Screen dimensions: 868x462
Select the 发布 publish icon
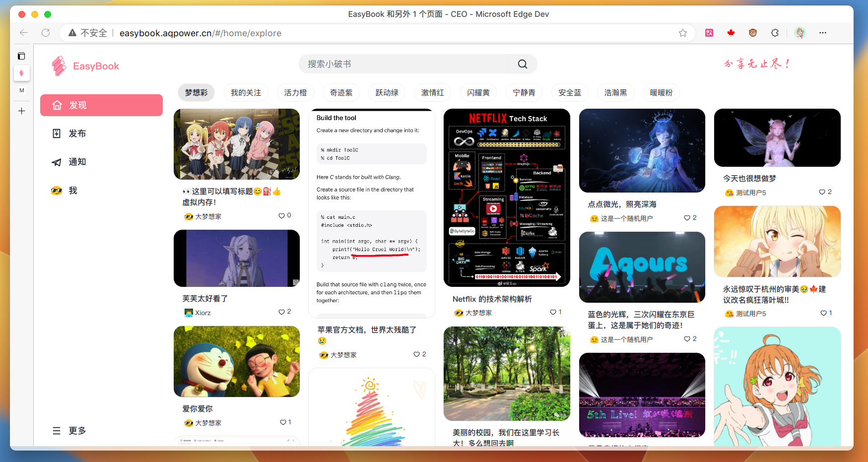[x=57, y=133]
